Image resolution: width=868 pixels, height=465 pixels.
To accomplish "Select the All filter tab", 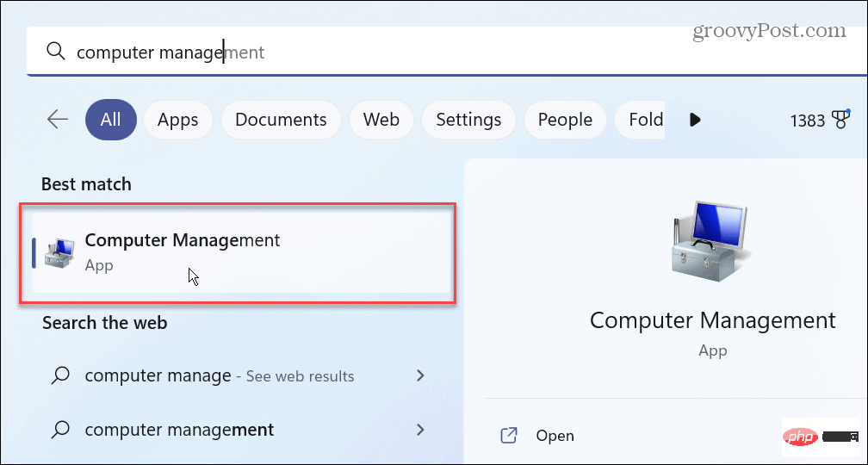I will 111,120.
